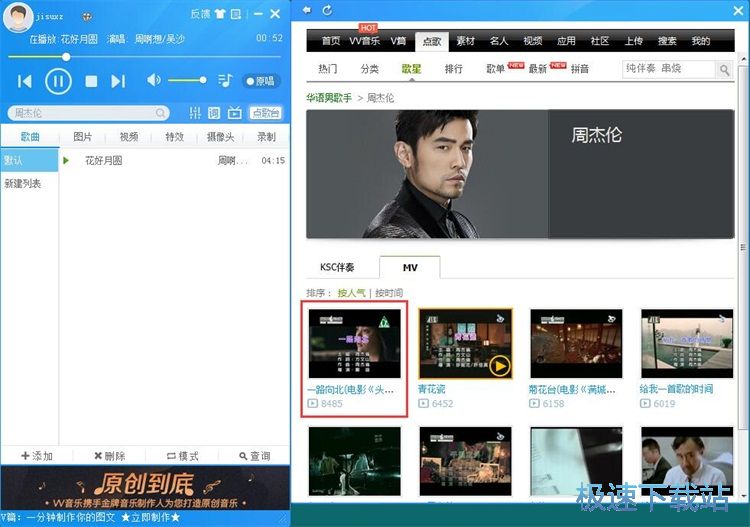Stop playback with the square button
The image size is (750, 527).
91,81
